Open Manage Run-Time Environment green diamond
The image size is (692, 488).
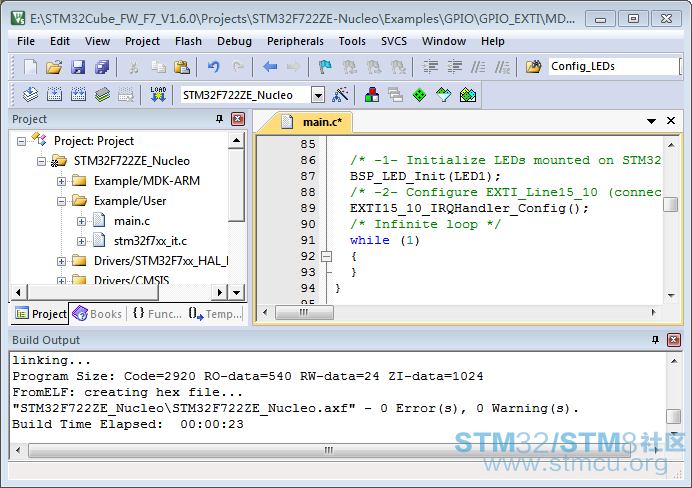tap(419, 95)
